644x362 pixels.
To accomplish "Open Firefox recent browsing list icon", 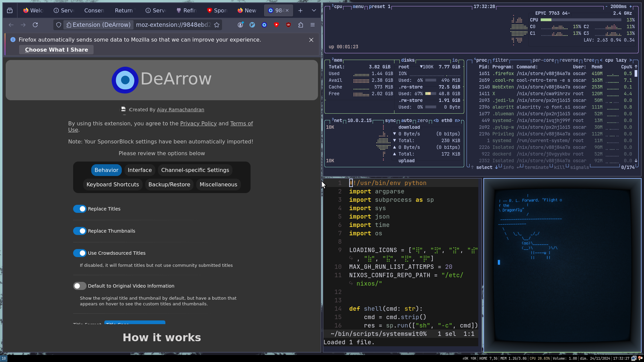I will coord(10,11).
